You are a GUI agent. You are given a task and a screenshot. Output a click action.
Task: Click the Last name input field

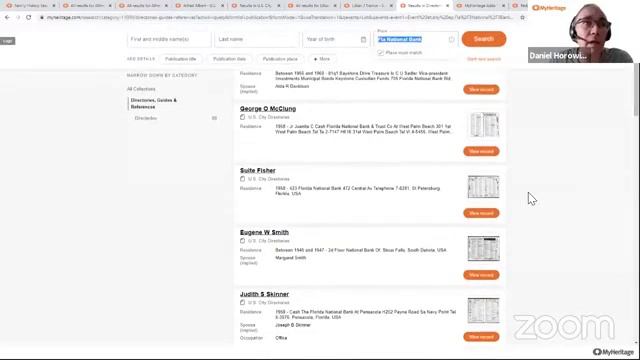coord(257,40)
